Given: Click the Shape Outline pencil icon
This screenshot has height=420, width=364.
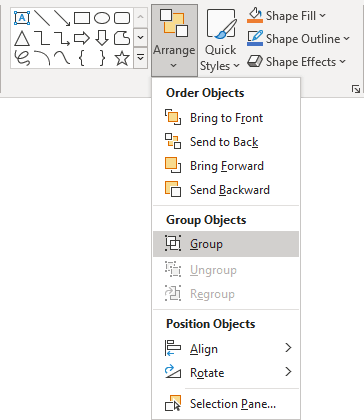Looking at the screenshot, I should point(255,38).
